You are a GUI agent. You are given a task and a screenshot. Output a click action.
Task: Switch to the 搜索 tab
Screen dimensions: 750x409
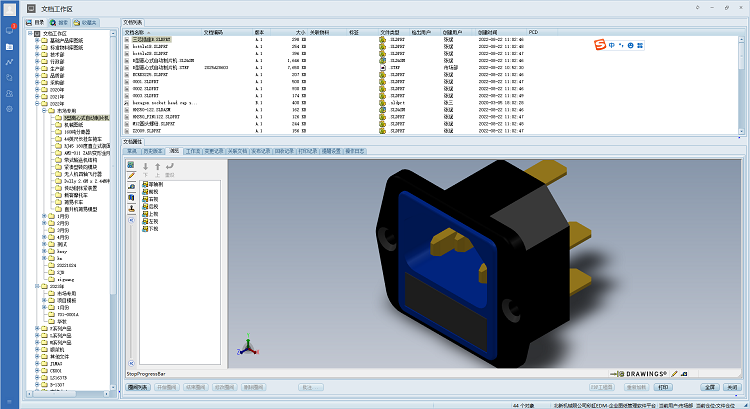62,21
